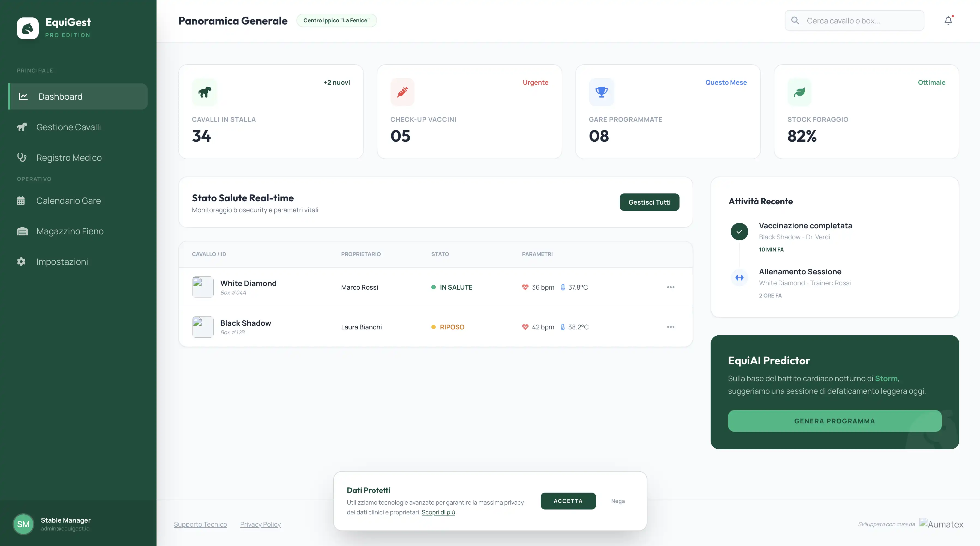The height and width of the screenshot is (546, 980).
Task: Click Genera Programma button
Action: click(x=834, y=421)
